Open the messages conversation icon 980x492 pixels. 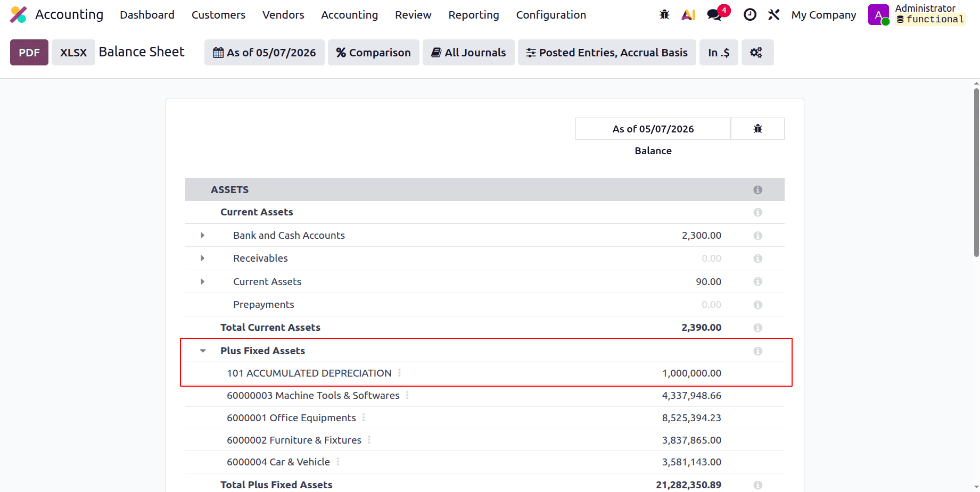pos(715,15)
